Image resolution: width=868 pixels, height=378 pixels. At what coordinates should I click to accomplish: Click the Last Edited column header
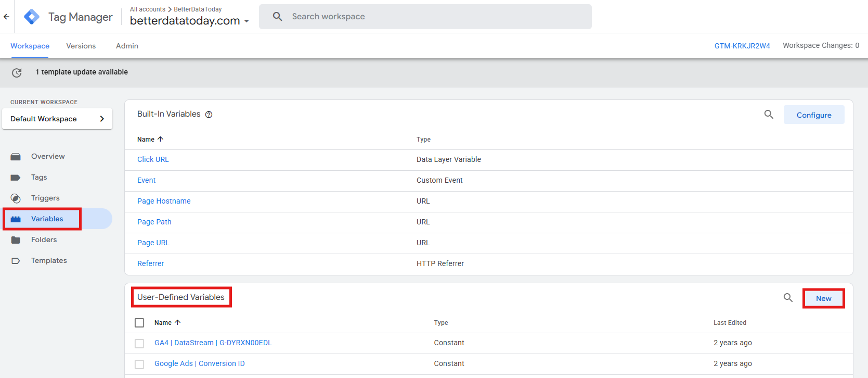pyautogui.click(x=730, y=323)
